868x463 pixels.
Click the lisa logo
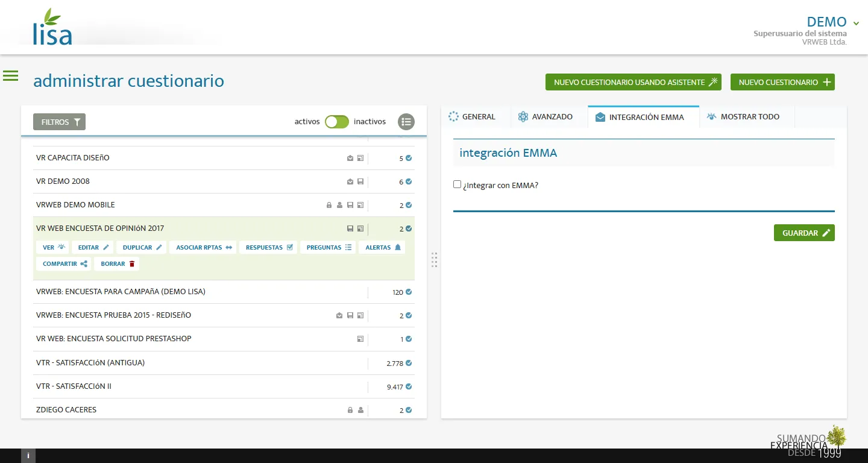52,28
